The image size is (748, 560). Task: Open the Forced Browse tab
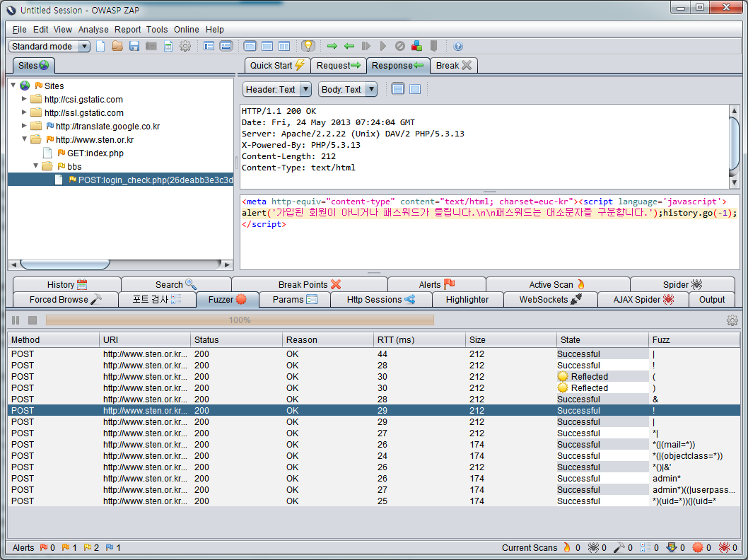click(65, 300)
